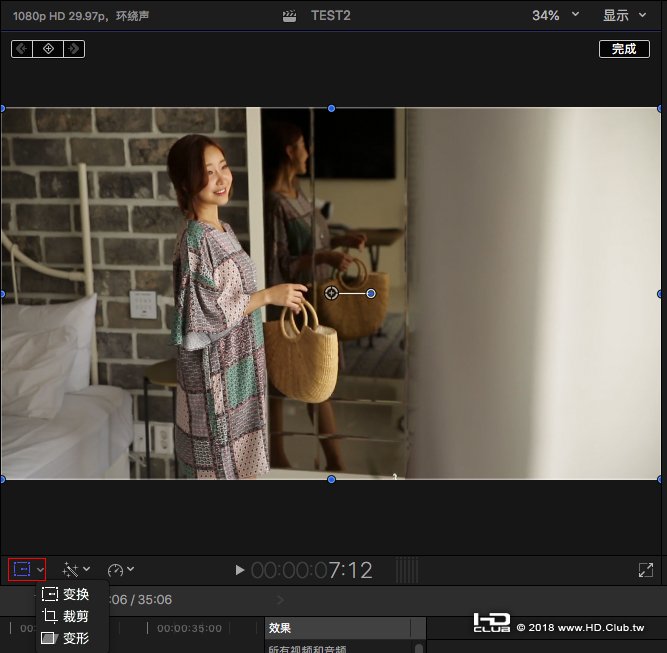Click the bottom center transform handle
Image resolution: width=667 pixels, height=653 pixels.
pos(331,479)
